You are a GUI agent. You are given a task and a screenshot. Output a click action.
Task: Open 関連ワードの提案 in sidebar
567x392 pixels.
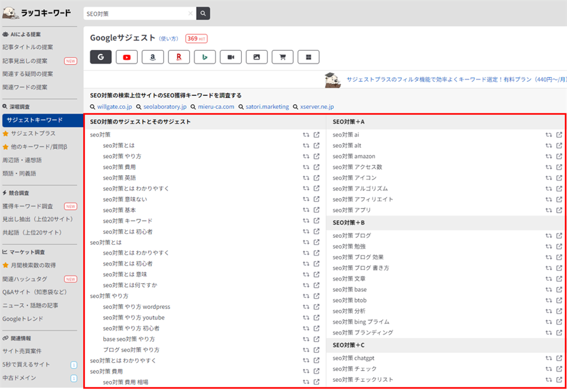coord(25,87)
